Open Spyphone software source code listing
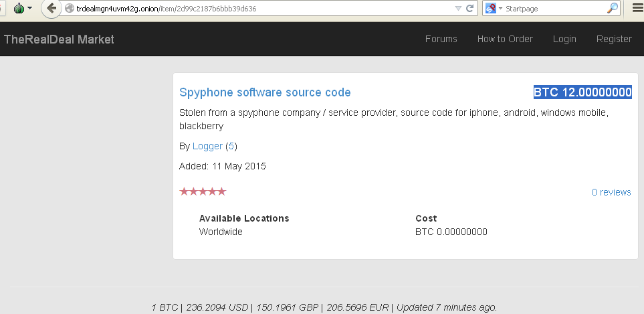644x314 pixels. (x=265, y=92)
